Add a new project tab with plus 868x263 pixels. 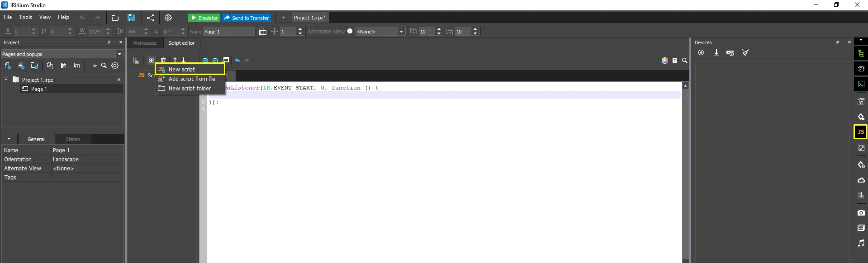(283, 18)
